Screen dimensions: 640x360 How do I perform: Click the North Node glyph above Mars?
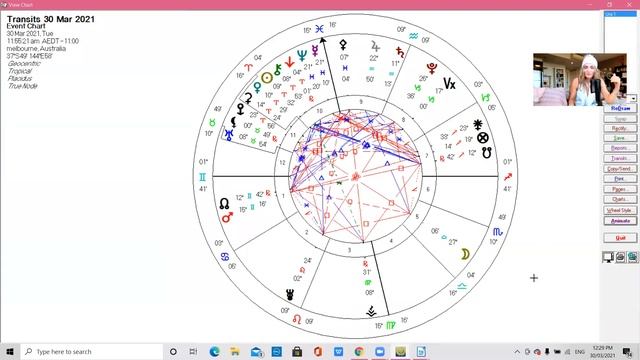pyautogui.click(x=224, y=204)
